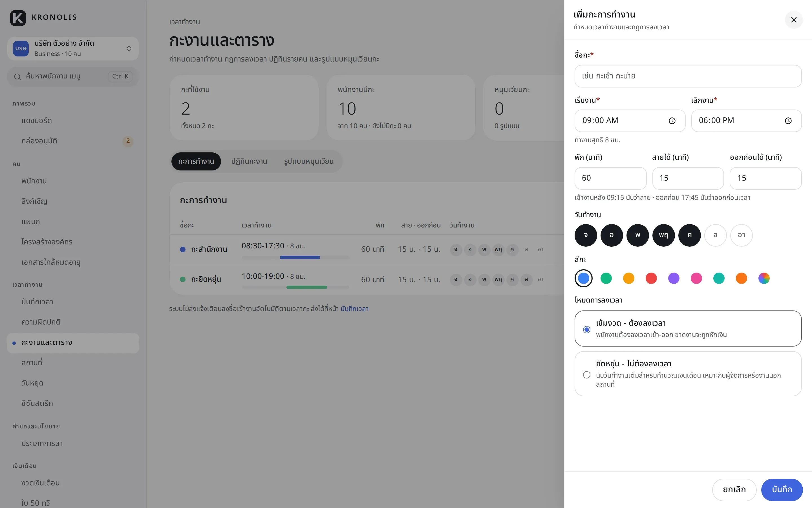812x508 pixels.
Task: Click the search magnifier icon
Action: click(17, 76)
